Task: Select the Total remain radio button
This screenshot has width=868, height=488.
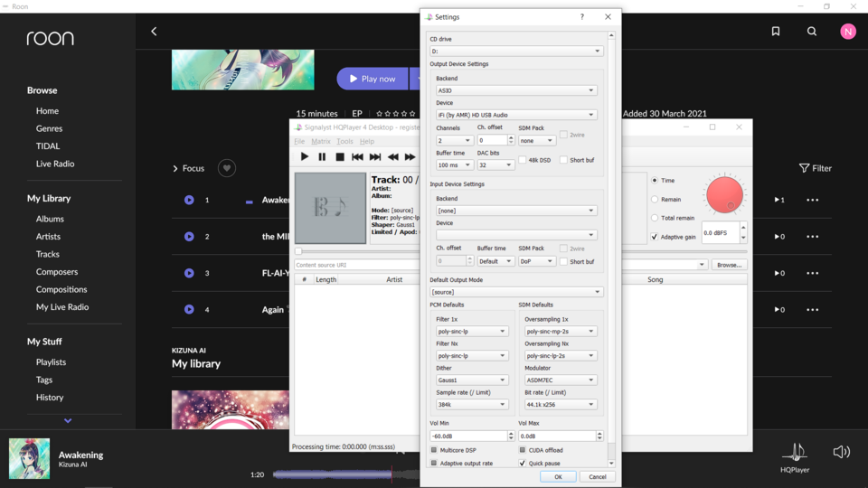Action: point(655,218)
